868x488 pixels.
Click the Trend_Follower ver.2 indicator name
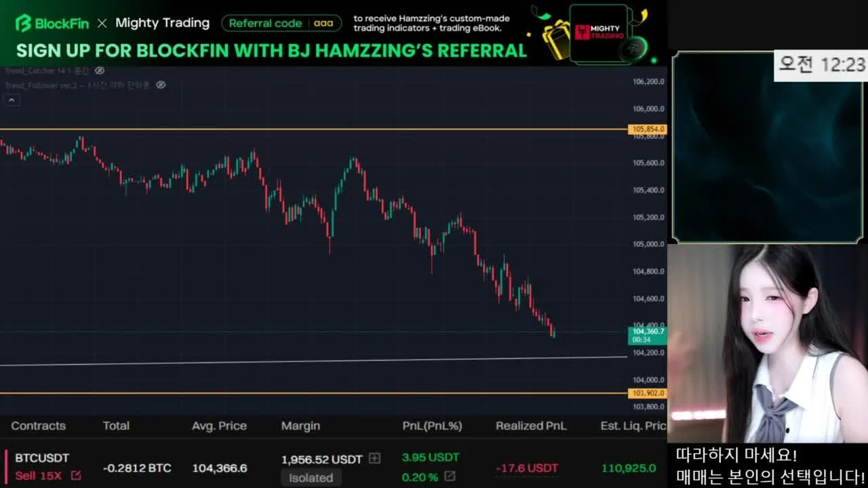coord(76,85)
